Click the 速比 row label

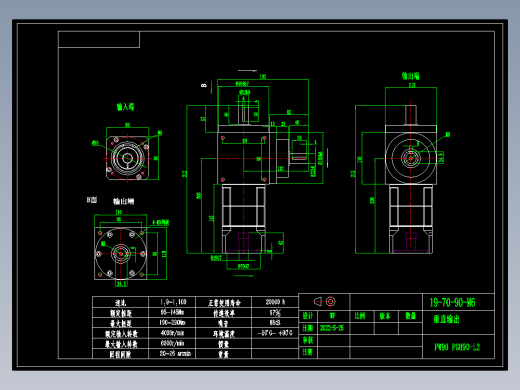(x=121, y=303)
